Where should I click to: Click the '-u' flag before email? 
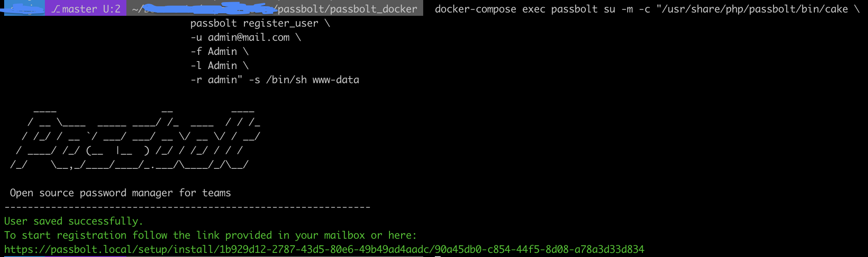coord(196,37)
